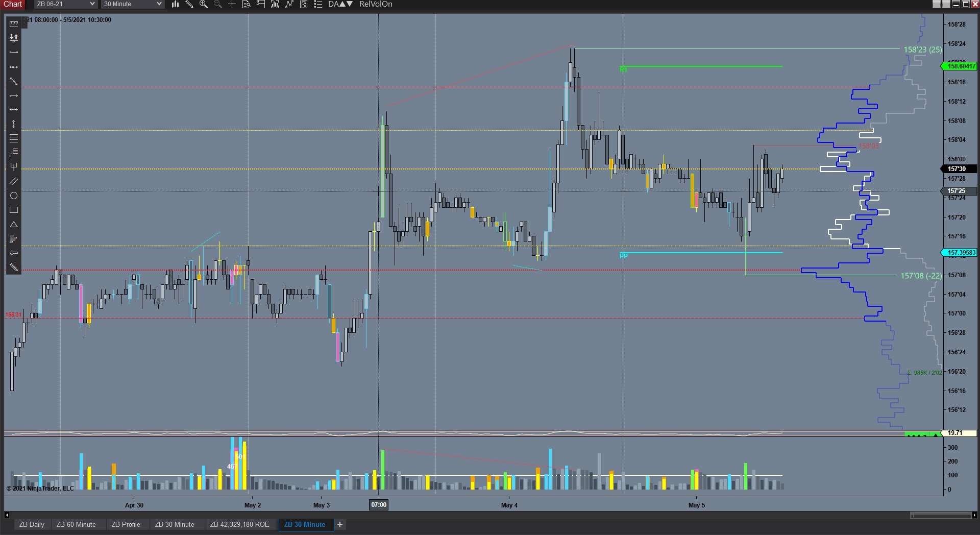Image resolution: width=980 pixels, height=535 pixels.
Task: Click the May 4 date label
Action: tap(509, 505)
